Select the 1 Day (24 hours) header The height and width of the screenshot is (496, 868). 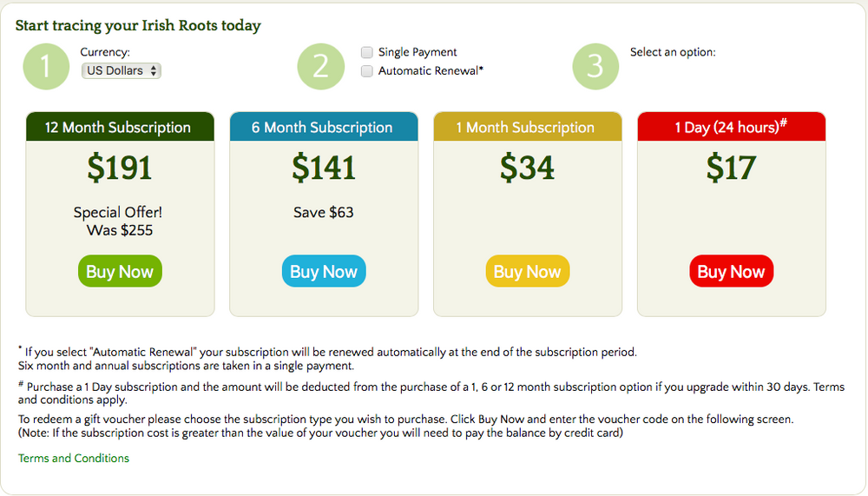click(x=731, y=127)
